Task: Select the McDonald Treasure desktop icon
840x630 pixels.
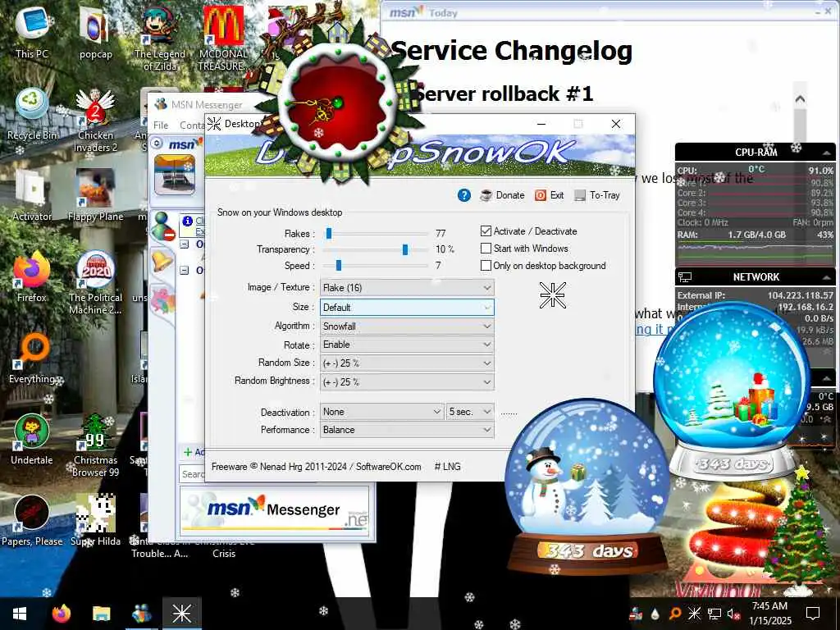Action: point(223,39)
